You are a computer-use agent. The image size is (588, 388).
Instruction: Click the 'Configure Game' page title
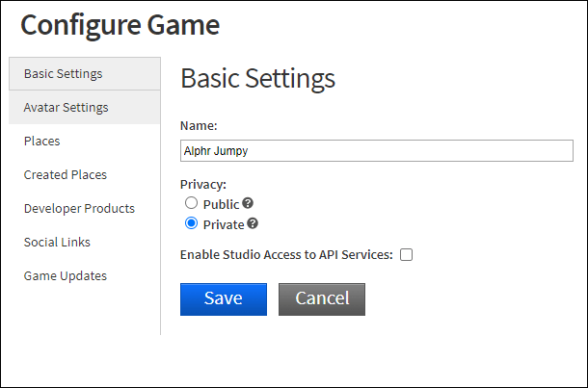(x=120, y=24)
